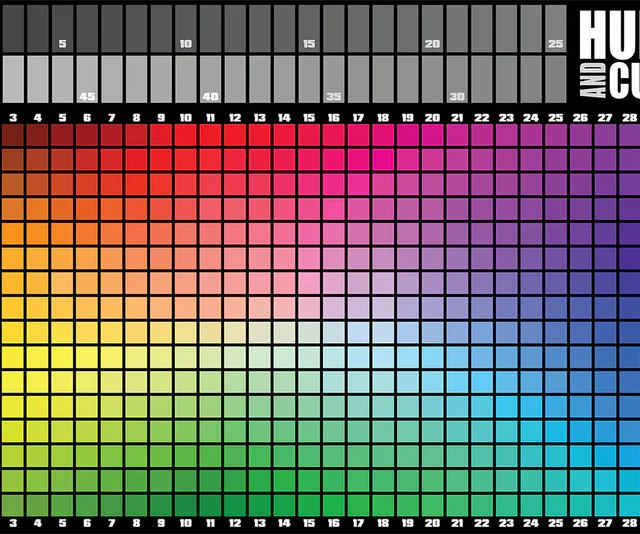Viewport: 640px width, 534px height.
Task: Pick the topmost violet swatch in column 26
Action: (x=580, y=135)
